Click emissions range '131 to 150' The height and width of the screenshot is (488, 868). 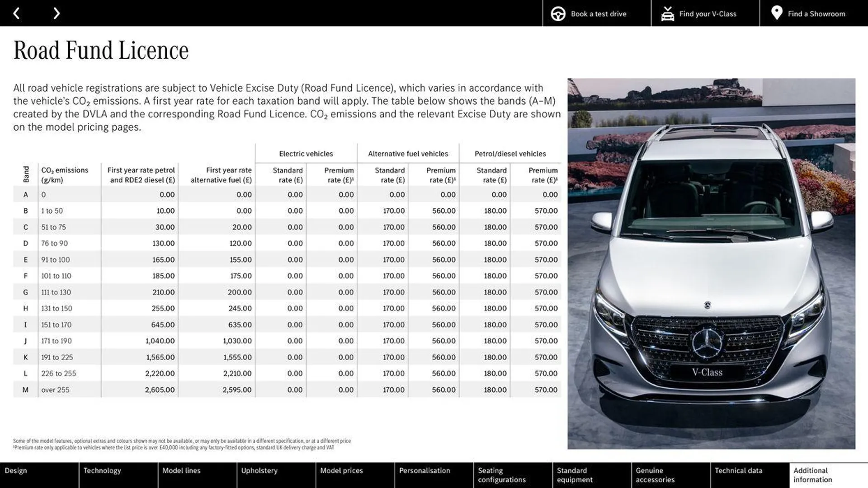pyautogui.click(x=57, y=308)
